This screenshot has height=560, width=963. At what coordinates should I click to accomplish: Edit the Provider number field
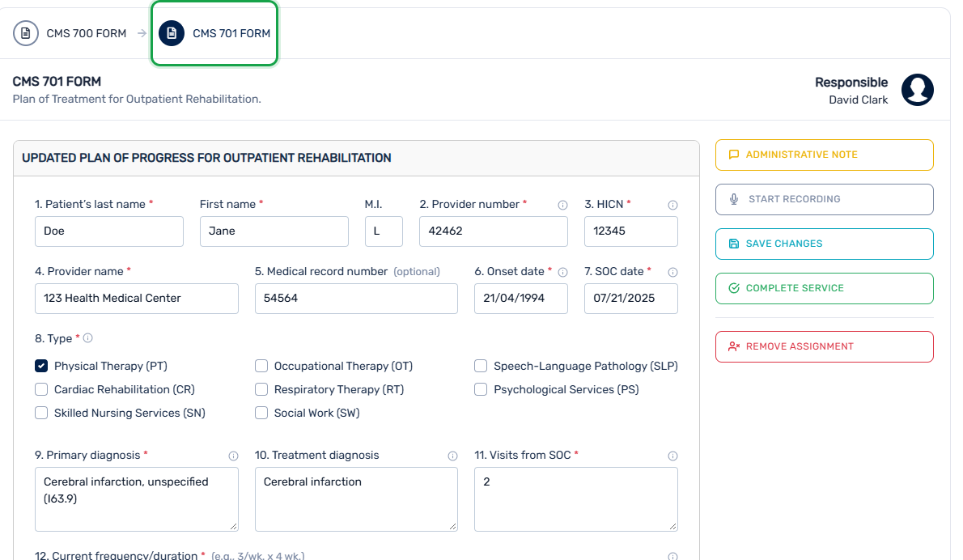click(493, 231)
